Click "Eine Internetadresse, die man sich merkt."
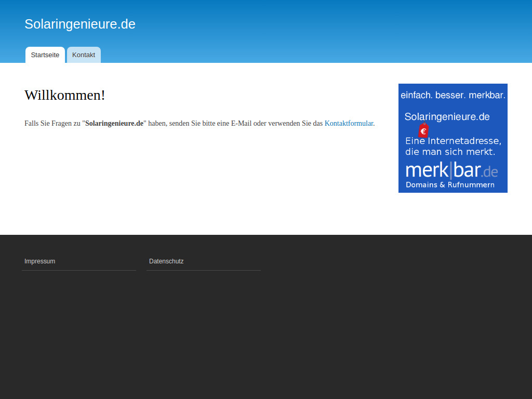Viewport: 532px width, 399px height. coord(451,146)
